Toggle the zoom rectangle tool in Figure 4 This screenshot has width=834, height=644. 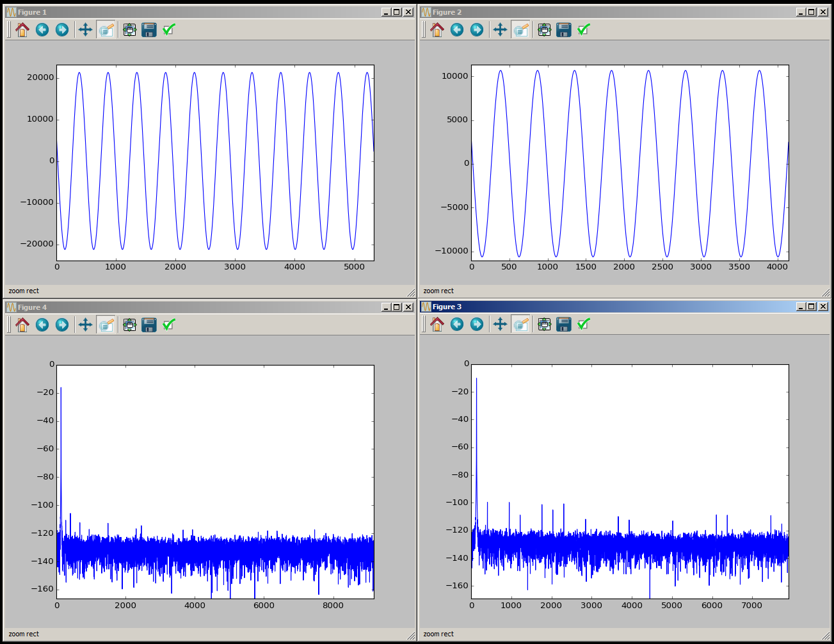coord(106,325)
